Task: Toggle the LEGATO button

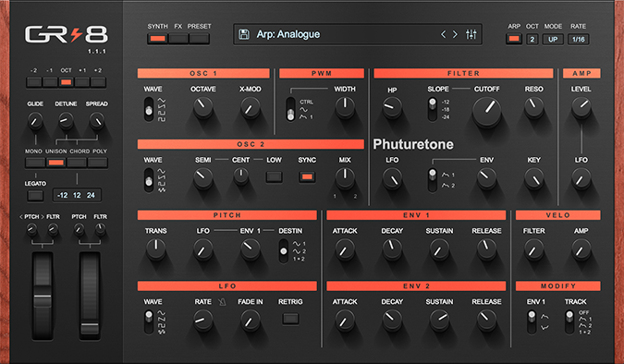Action: [35, 195]
